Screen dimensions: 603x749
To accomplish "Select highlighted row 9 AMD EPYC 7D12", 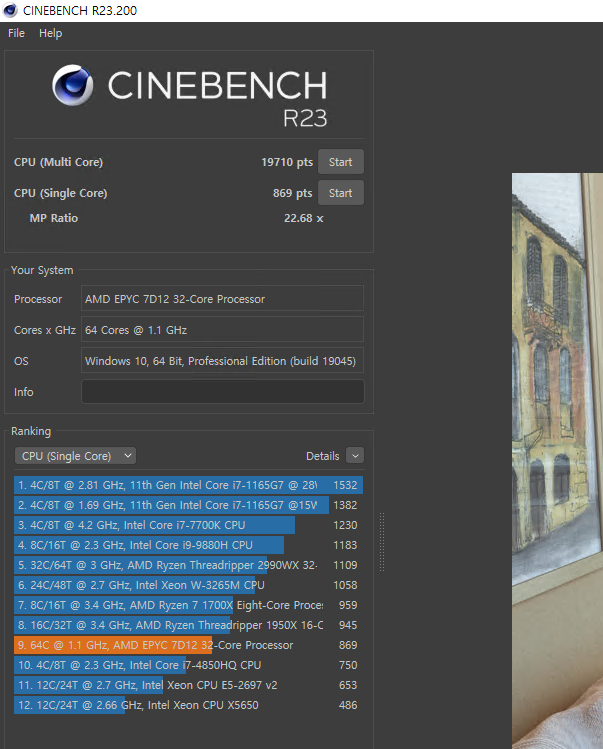I will (x=188, y=645).
